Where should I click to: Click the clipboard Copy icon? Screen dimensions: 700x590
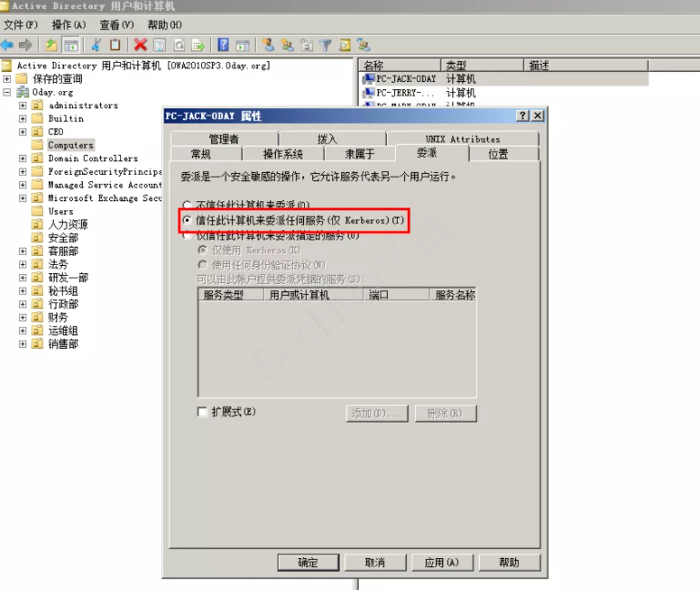(x=116, y=45)
